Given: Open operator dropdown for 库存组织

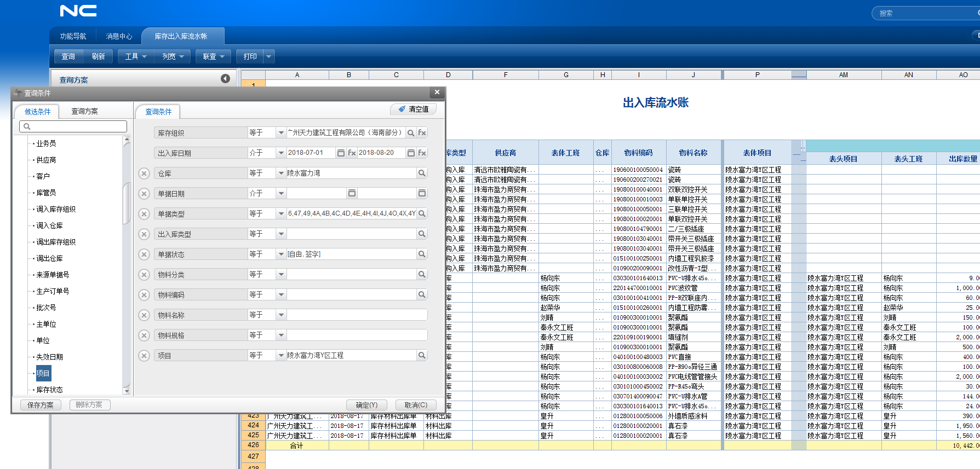Looking at the screenshot, I should 281,132.
